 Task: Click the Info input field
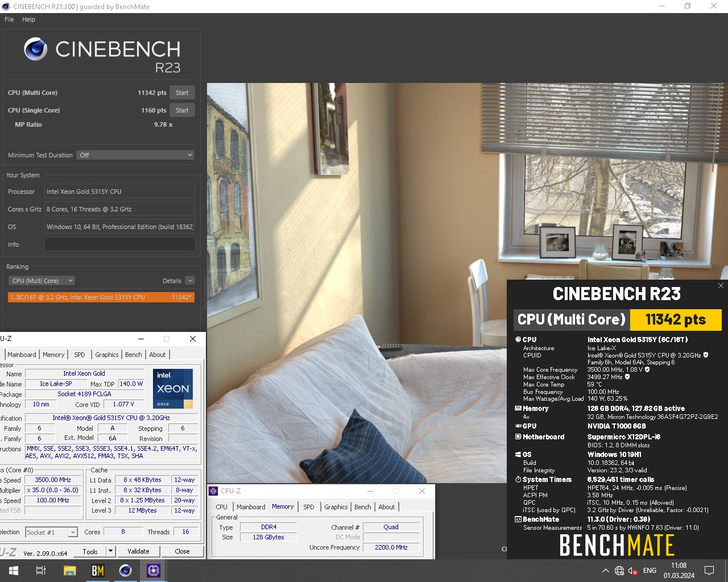(119, 244)
